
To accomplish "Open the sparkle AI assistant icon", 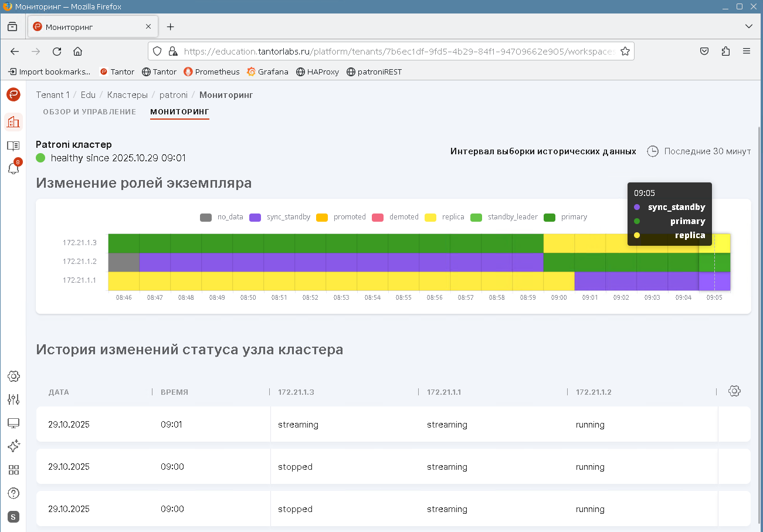I will point(13,446).
